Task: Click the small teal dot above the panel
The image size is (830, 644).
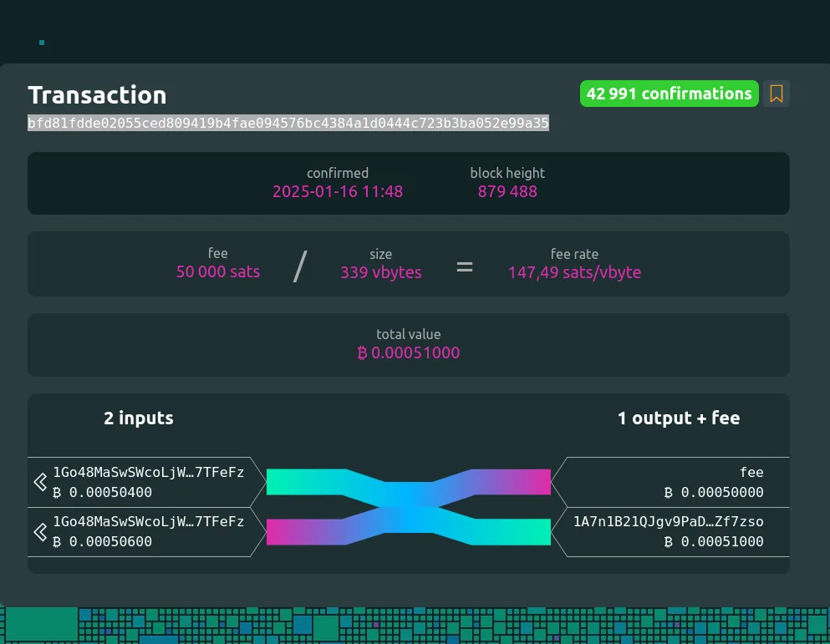Action: (x=42, y=43)
